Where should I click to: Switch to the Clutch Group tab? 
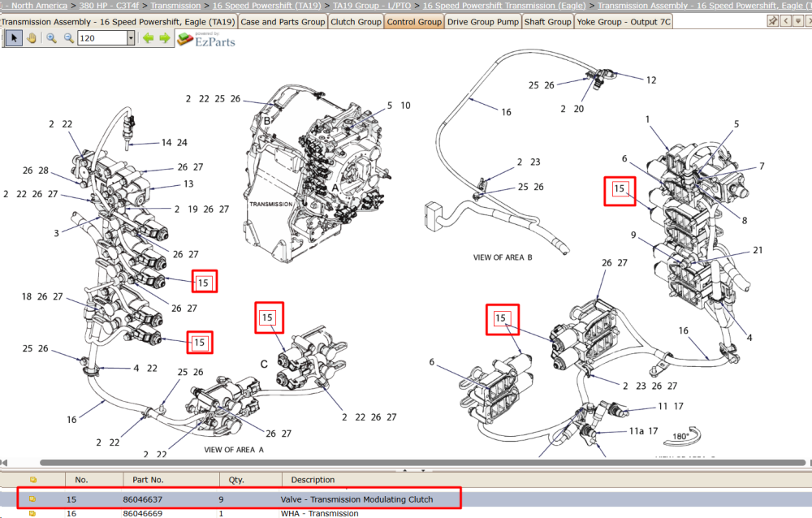pos(356,22)
